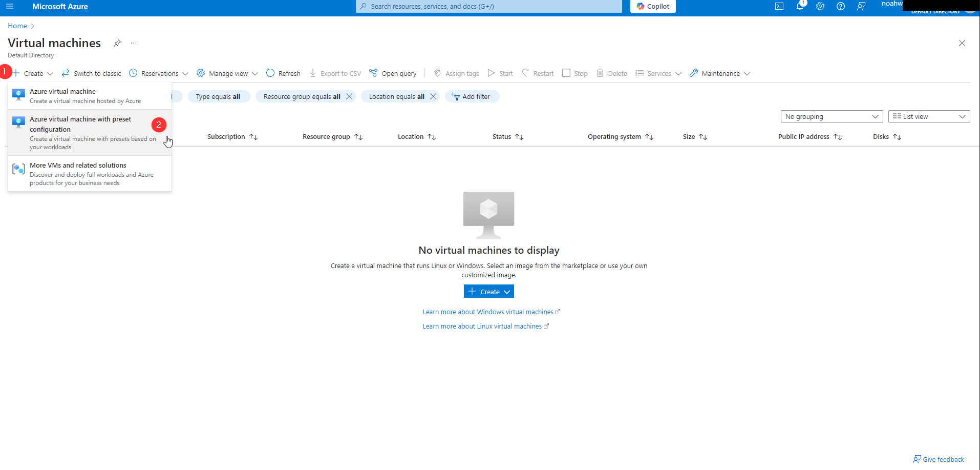Sort by Operating system column

tap(621, 137)
